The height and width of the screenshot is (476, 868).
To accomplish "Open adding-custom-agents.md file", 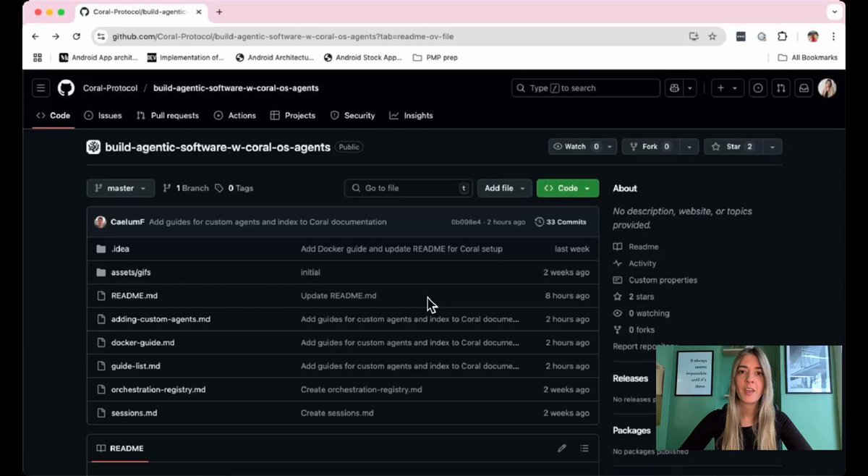I will pyautogui.click(x=161, y=319).
